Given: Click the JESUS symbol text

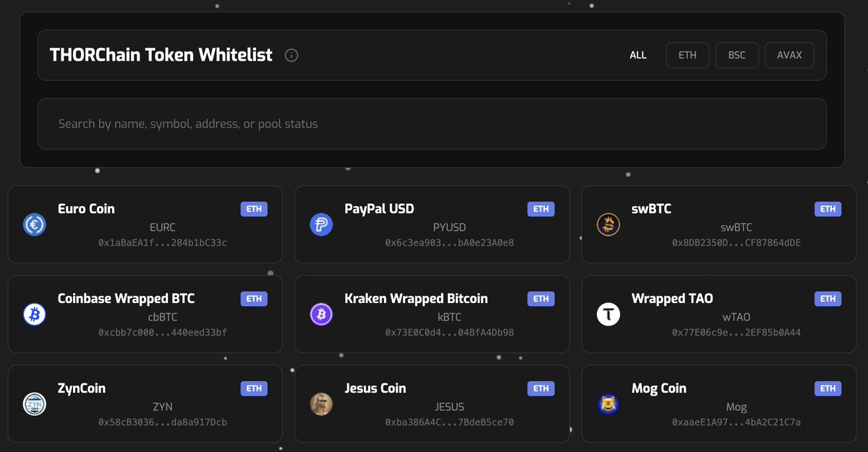Looking at the screenshot, I should pyautogui.click(x=450, y=406).
